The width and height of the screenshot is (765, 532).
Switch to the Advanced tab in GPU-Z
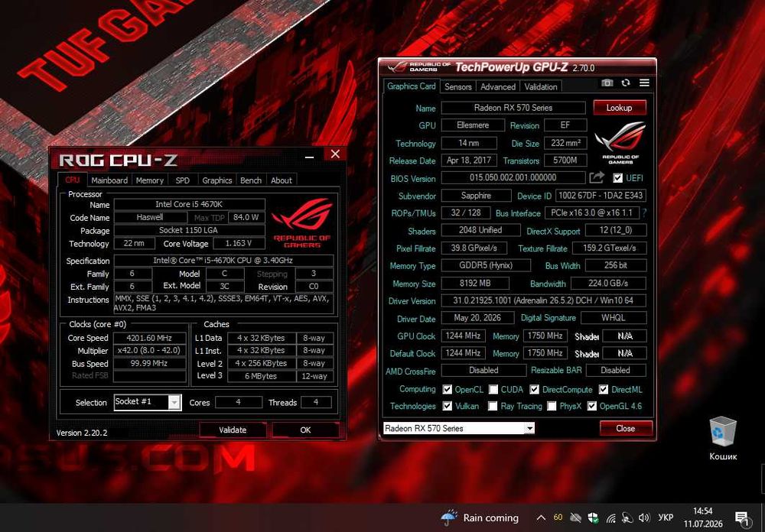(498, 87)
